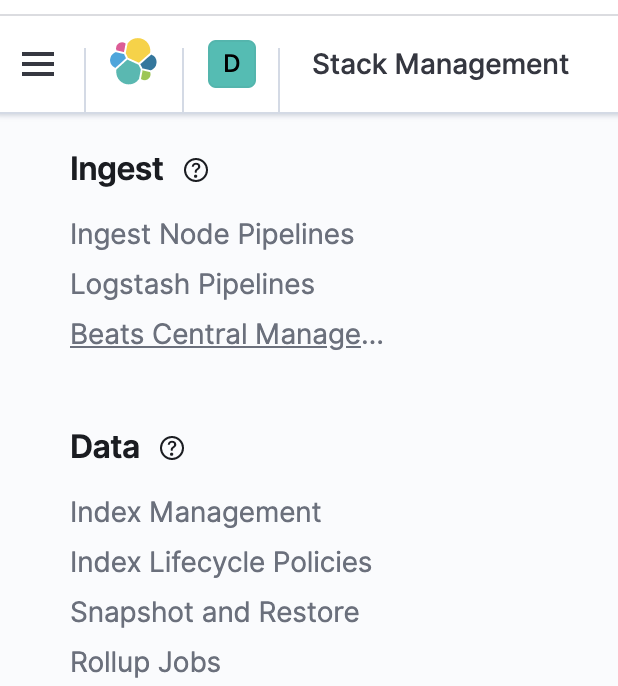Click the Data section heading
This screenshot has height=686, width=618.
105,447
